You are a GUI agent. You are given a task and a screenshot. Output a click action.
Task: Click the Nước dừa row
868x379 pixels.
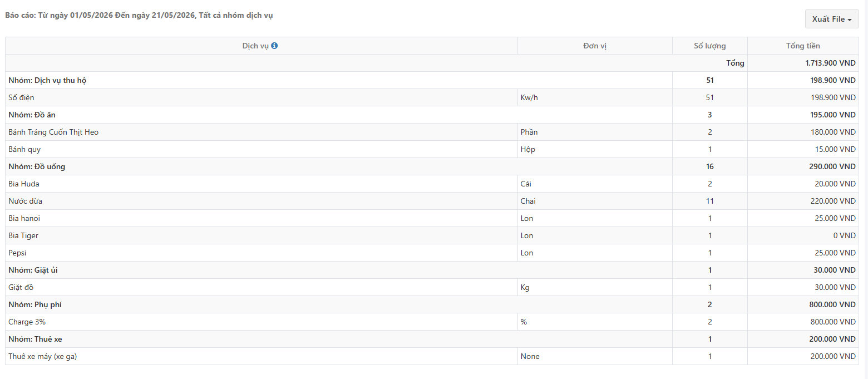pos(432,201)
